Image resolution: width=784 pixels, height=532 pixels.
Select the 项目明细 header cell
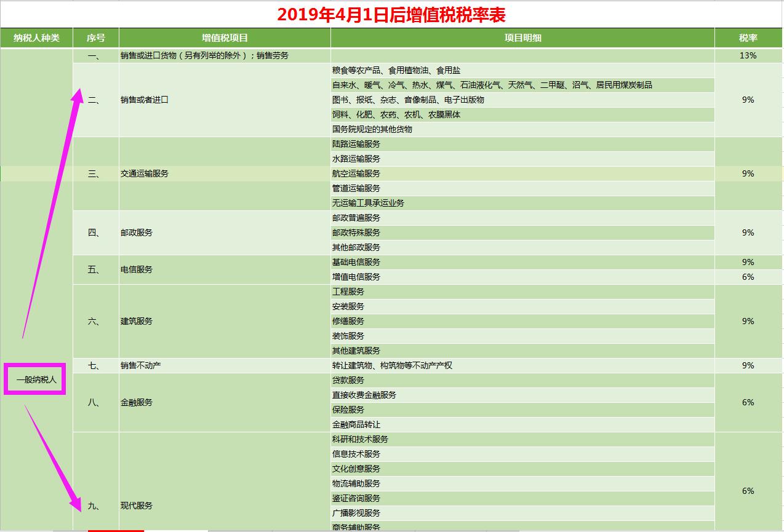click(x=521, y=38)
